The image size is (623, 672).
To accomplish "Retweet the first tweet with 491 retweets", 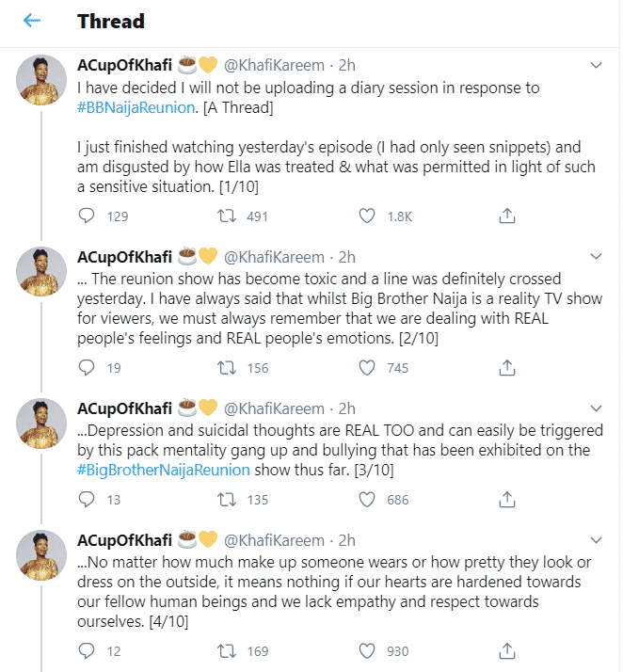I will (x=227, y=216).
